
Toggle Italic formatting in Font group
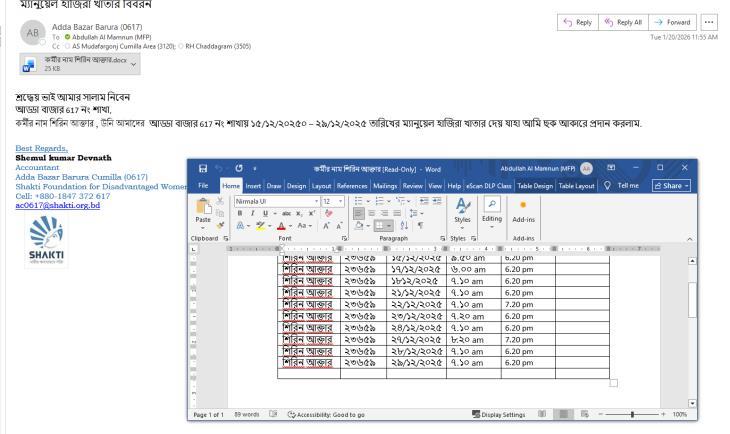[x=254, y=213]
